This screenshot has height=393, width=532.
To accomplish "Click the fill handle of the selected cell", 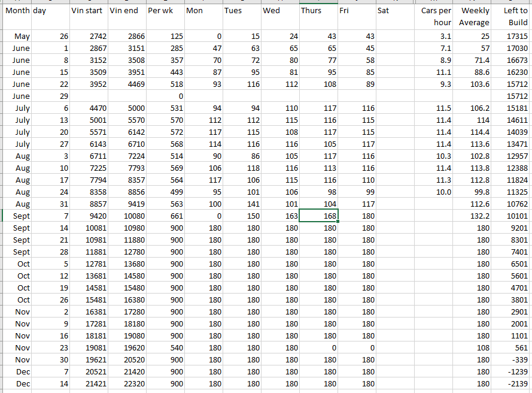I will coord(338,222).
